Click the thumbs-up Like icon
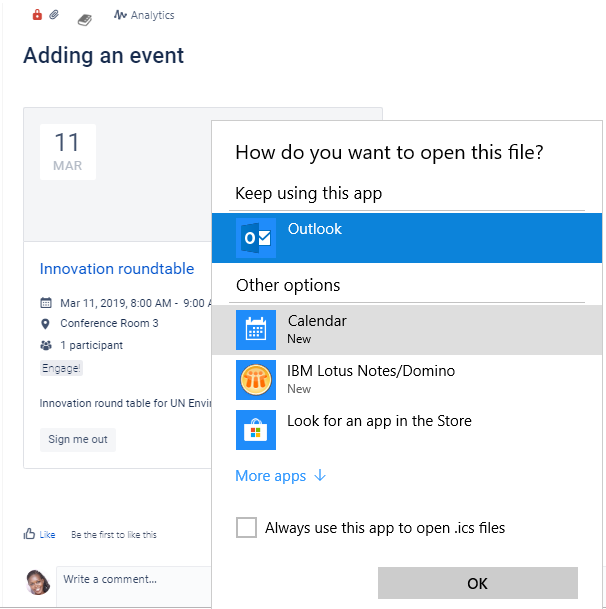The width and height of the screenshot is (606, 609). pyautogui.click(x=29, y=534)
